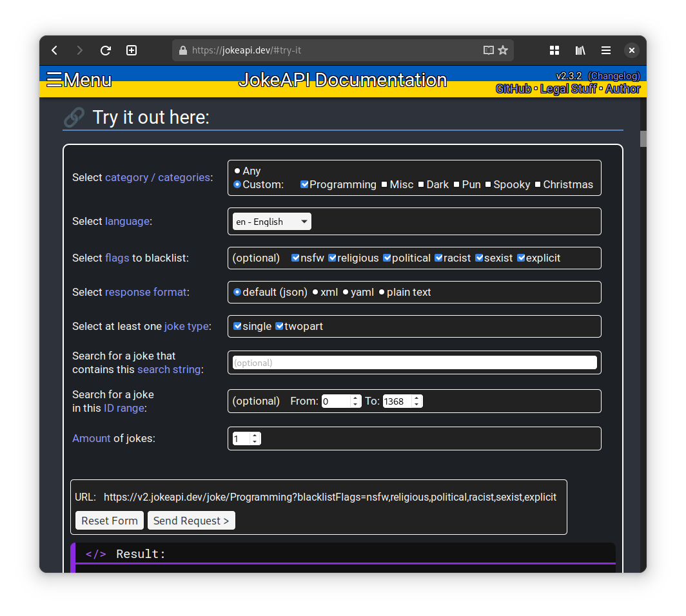Open the en - English language dropdown
This screenshot has height=616, width=686.
[x=271, y=222]
